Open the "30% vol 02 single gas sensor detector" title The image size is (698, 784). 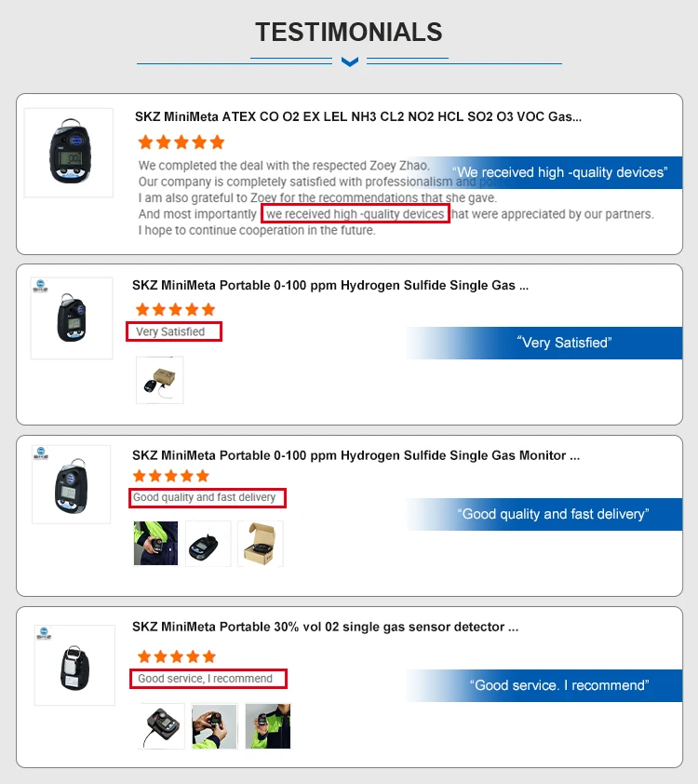click(325, 628)
